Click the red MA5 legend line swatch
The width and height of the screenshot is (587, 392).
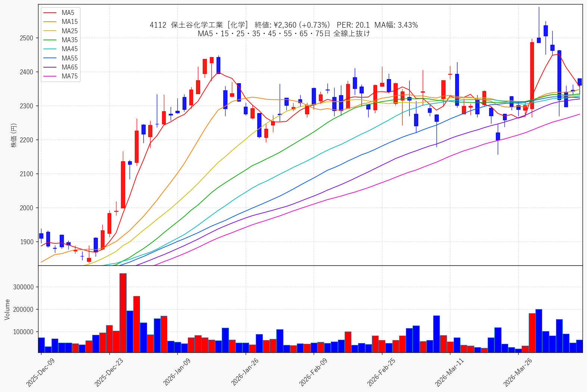point(50,13)
